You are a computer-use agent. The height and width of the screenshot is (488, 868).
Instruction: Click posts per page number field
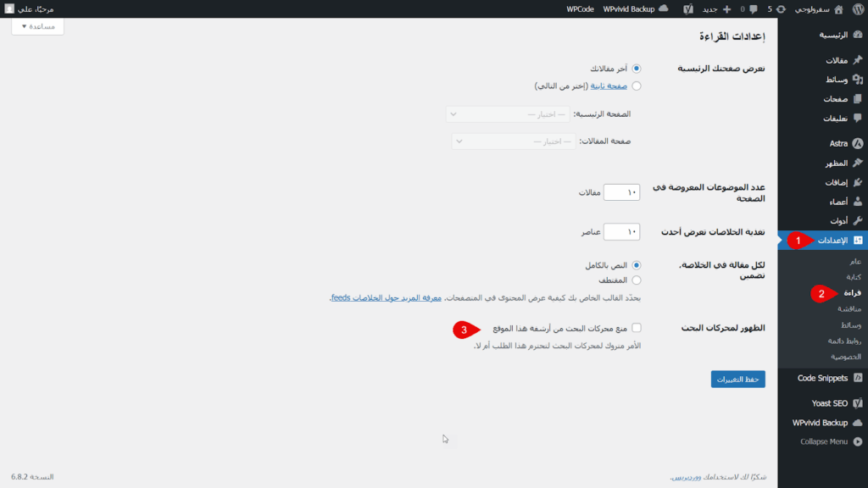click(x=621, y=192)
